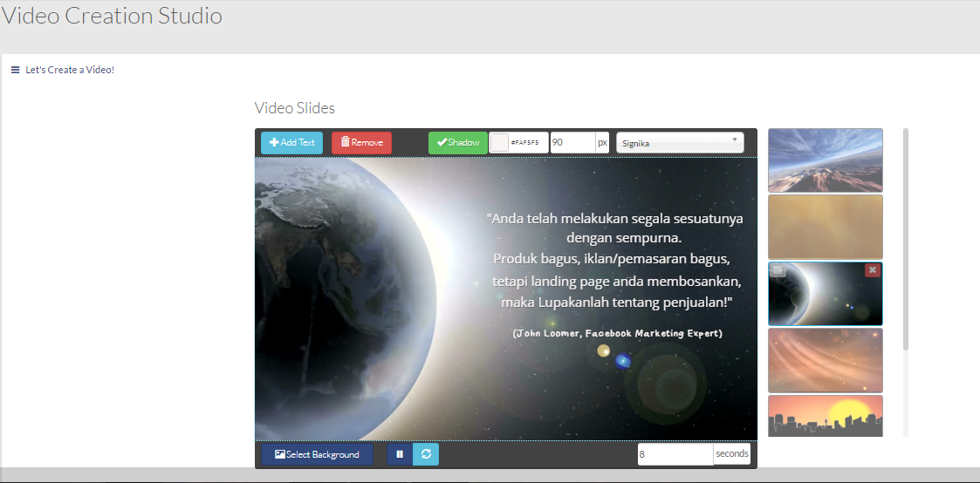The height and width of the screenshot is (483, 980).
Task: Click the "dengan sempurna." text line
Action: tap(624, 238)
